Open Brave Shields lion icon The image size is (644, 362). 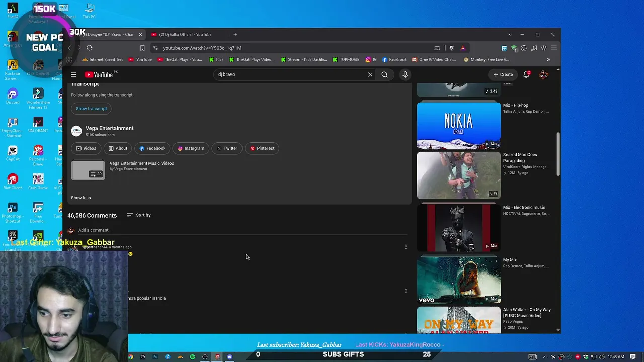coord(451,48)
